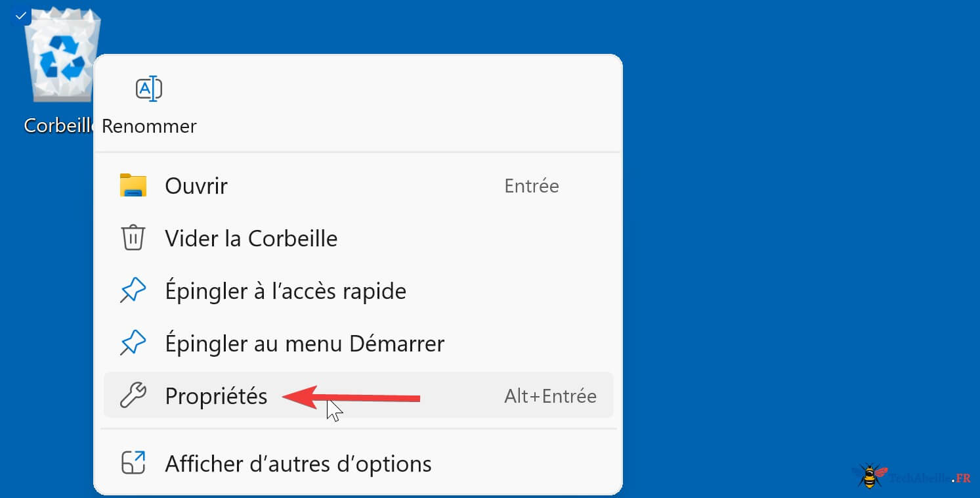The height and width of the screenshot is (498, 980).
Task: Select the Corbeille recycle bin desktop icon
Action: point(62,56)
